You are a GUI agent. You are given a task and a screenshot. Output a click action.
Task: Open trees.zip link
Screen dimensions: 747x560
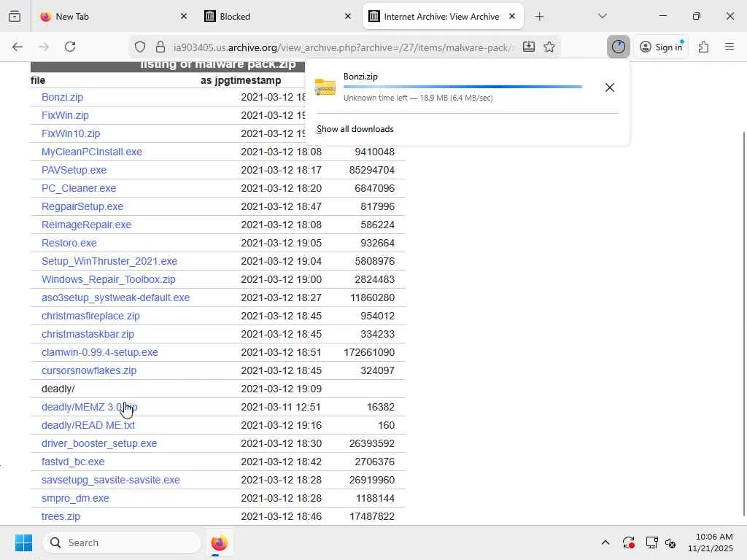61,516
